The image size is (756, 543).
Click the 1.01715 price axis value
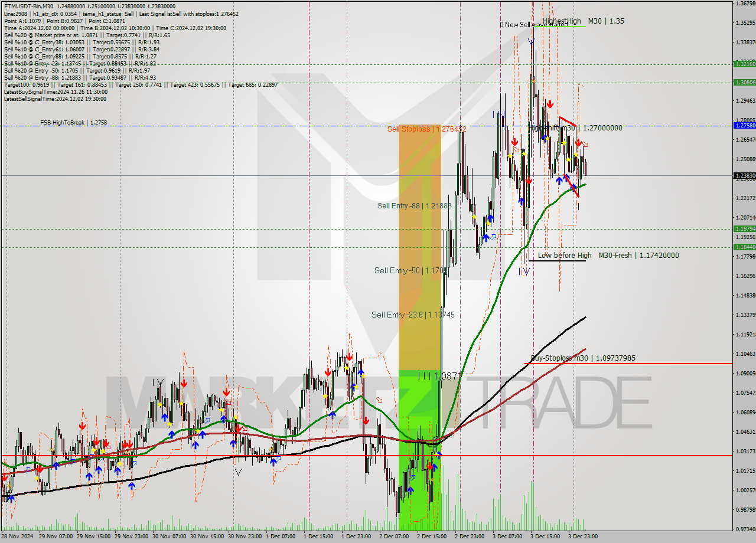point(745,470)
